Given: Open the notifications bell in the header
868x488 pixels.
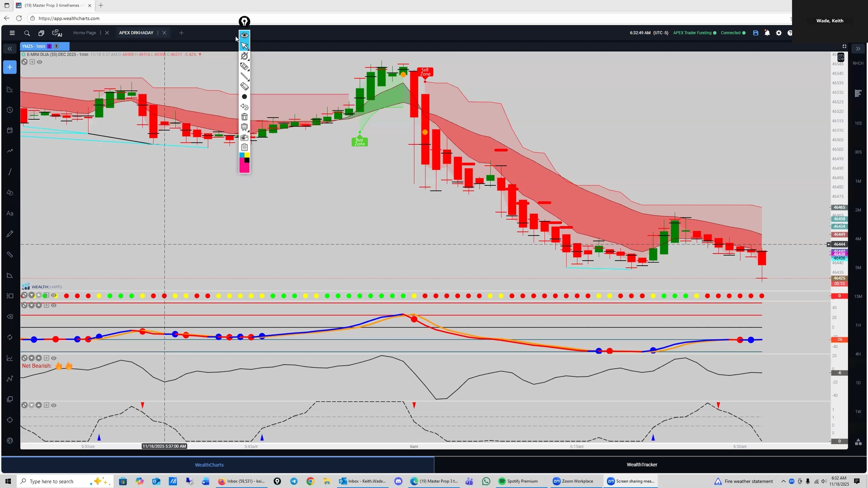Looking at the screenshot, I should click(767, 33).
